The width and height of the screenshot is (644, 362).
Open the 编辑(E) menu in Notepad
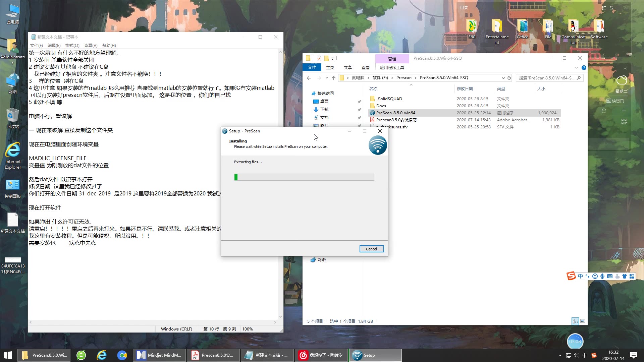tap(54, 46)
